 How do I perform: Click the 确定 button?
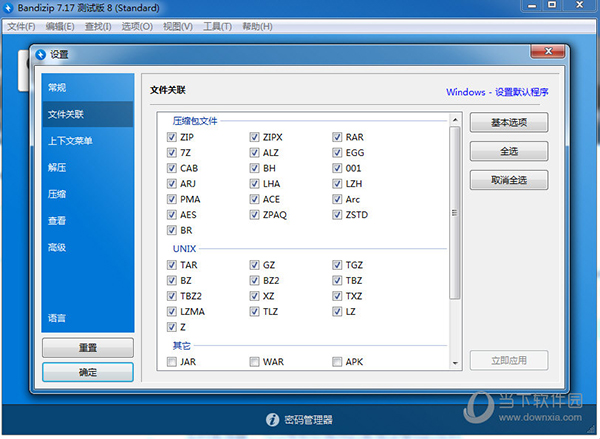click(88, 372)
